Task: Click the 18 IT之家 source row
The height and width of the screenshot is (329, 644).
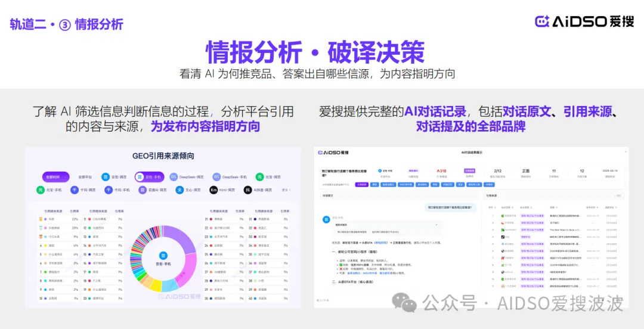Action: tap(103, 281)
